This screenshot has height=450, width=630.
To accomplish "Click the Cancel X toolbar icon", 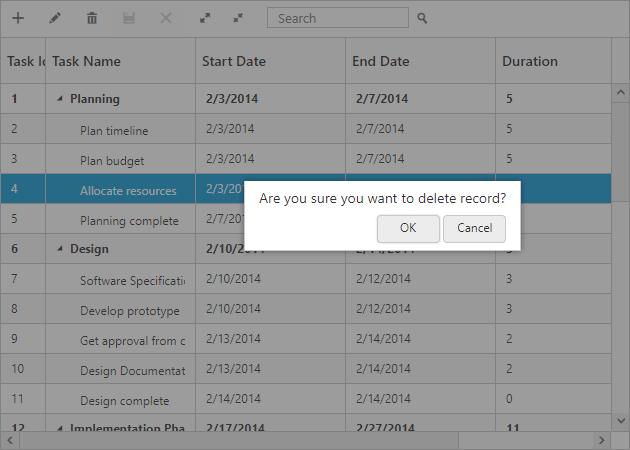I will click(x=166, y=18).
